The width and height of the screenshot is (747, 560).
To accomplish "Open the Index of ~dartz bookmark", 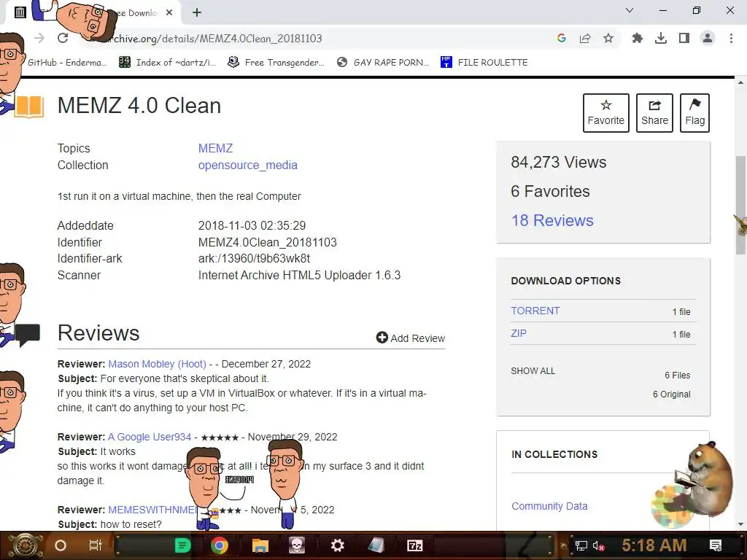I will (x=167, y=63).
